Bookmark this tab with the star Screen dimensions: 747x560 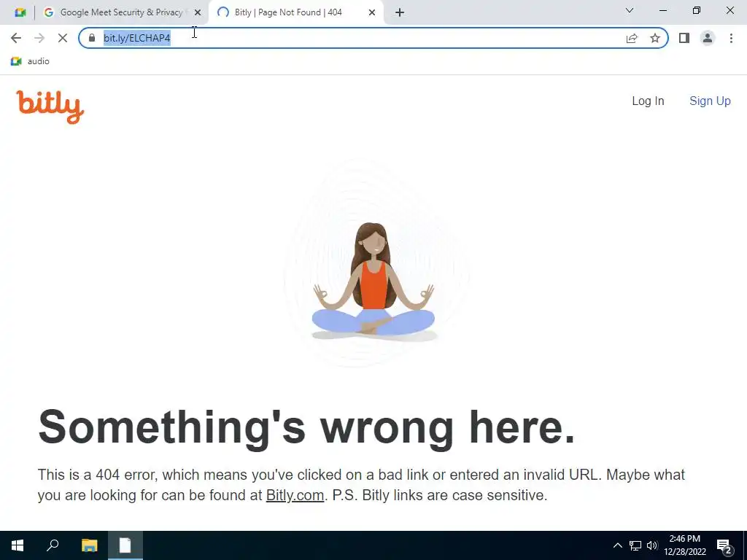coord(655,38)
